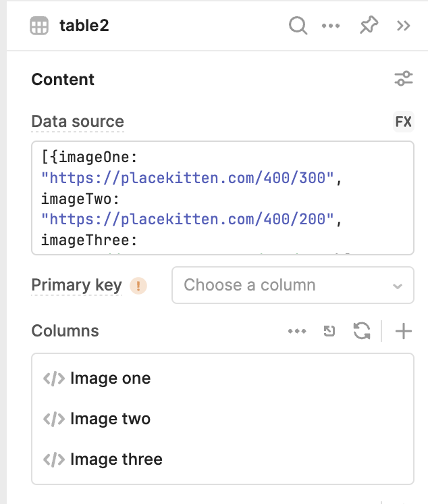Viewport: 428px width, 504px height.
Task: Click the table2 component name
Action: (84, 26)
